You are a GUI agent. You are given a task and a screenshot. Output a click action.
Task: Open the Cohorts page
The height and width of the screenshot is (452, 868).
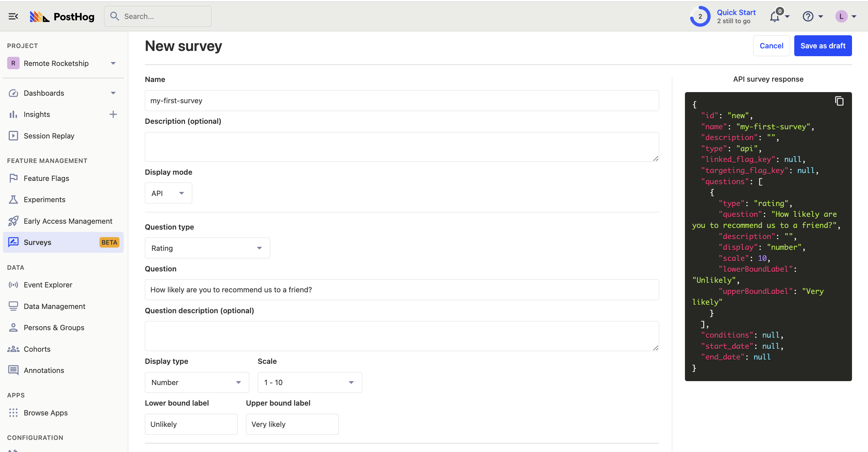point(37,349)
